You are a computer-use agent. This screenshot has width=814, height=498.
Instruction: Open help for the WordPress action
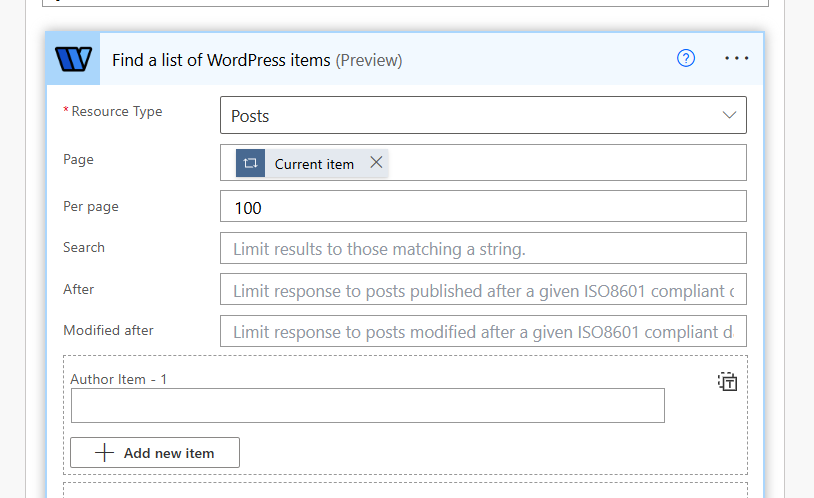pyautogui.click(x=686, y=58)
